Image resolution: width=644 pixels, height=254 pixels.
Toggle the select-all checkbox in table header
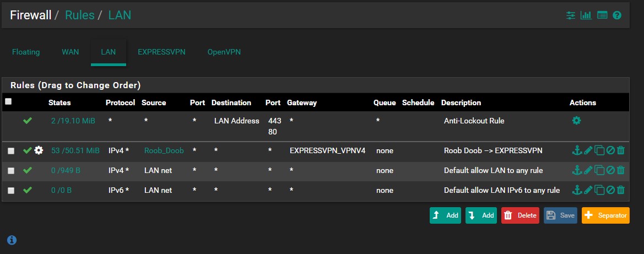8,101
